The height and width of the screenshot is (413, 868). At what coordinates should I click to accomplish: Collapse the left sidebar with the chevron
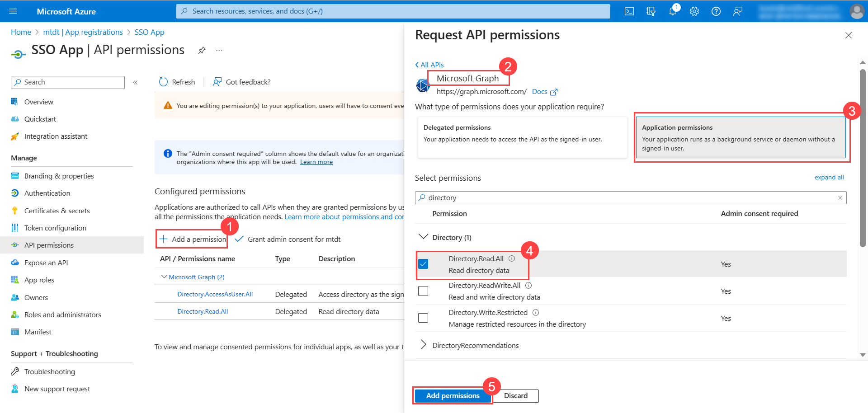click(135, 82)
